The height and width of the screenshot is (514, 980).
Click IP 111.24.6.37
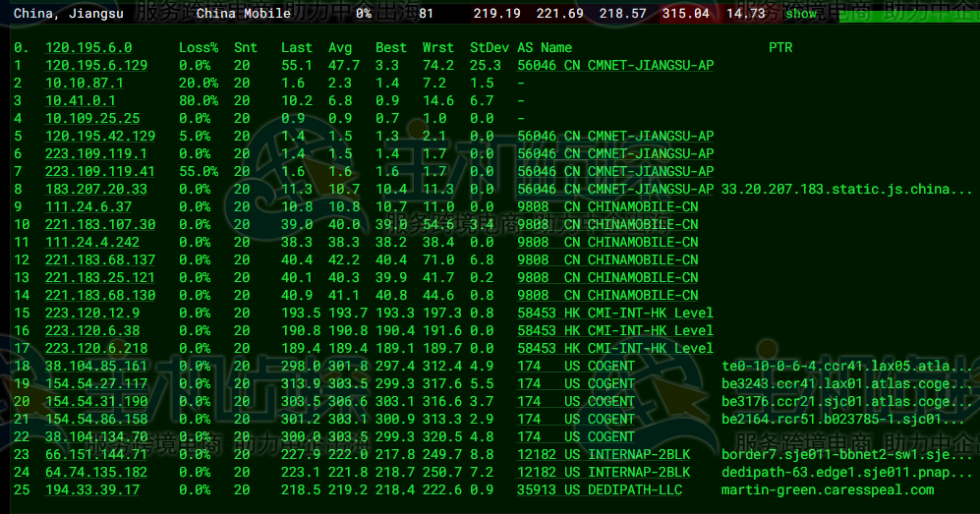tap(88, 206)
